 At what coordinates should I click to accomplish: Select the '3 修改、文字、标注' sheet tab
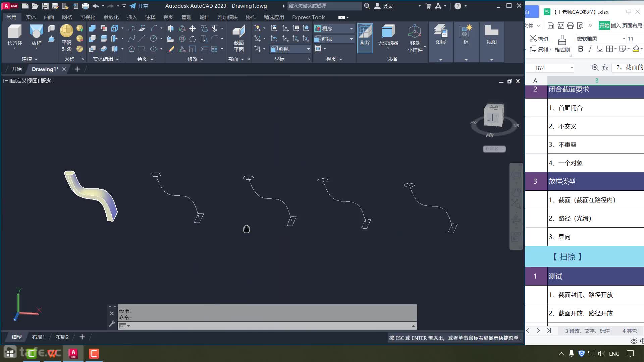(x=587, y=331)
